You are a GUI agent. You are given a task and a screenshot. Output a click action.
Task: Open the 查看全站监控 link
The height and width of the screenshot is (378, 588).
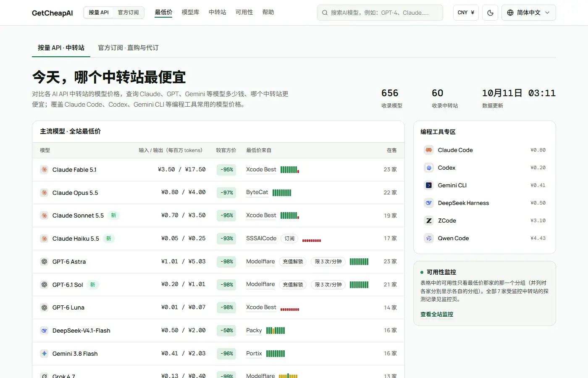pos(437,314)
